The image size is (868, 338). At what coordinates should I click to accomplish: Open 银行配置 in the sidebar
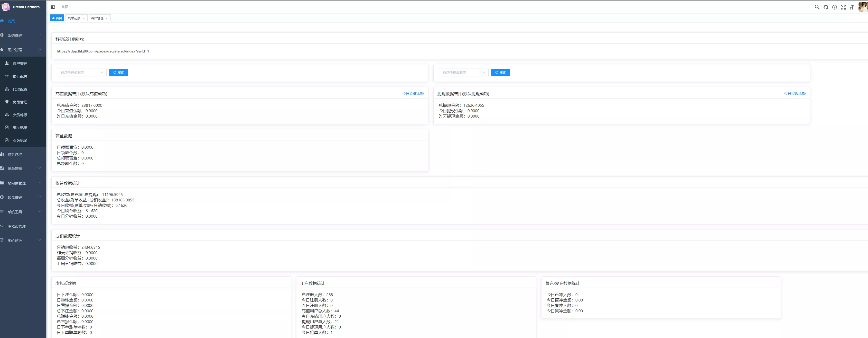(20, 76)
